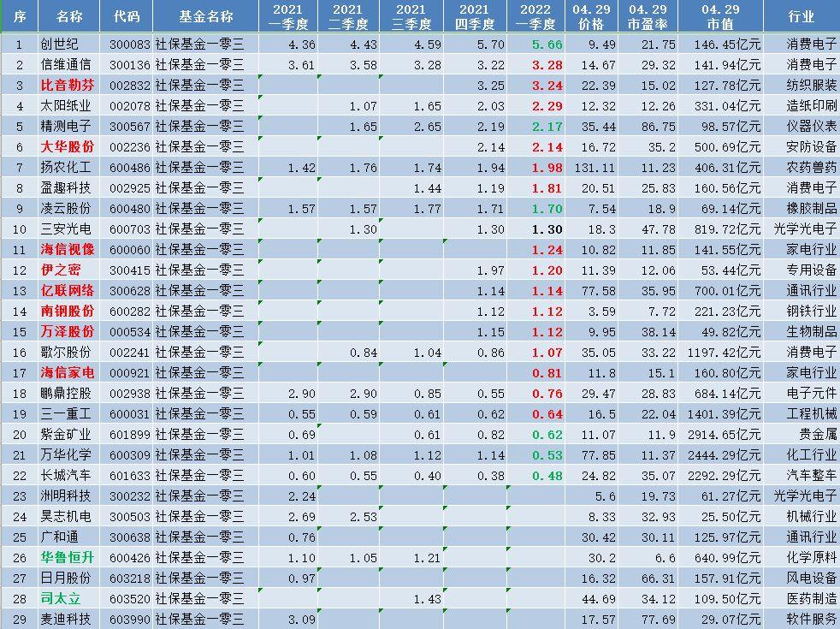Screen dimensions: 840x629
Task: Click the red stock name 伊之密
Action: (x=61, y=270)
